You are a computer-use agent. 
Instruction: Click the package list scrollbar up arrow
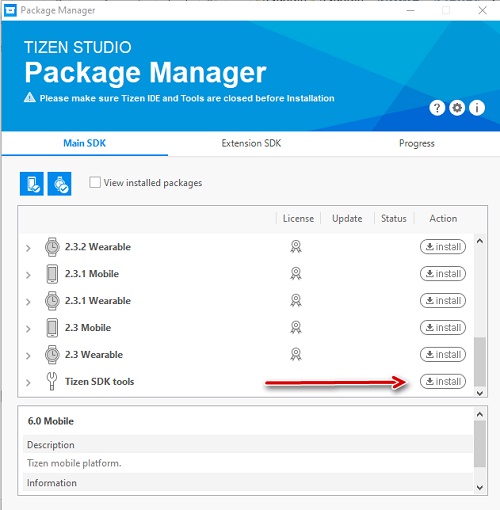tap(480, 241)
